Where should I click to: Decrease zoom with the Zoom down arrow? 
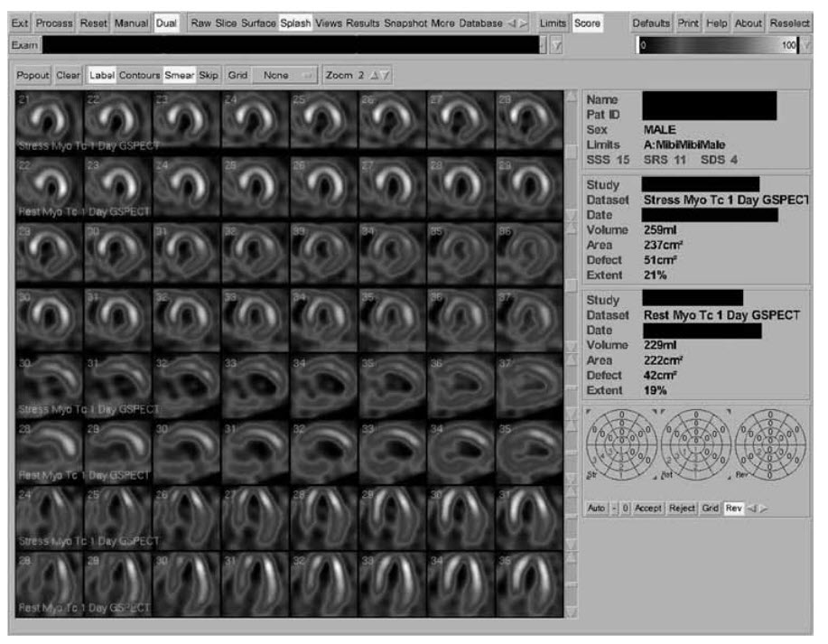[386, 76]
